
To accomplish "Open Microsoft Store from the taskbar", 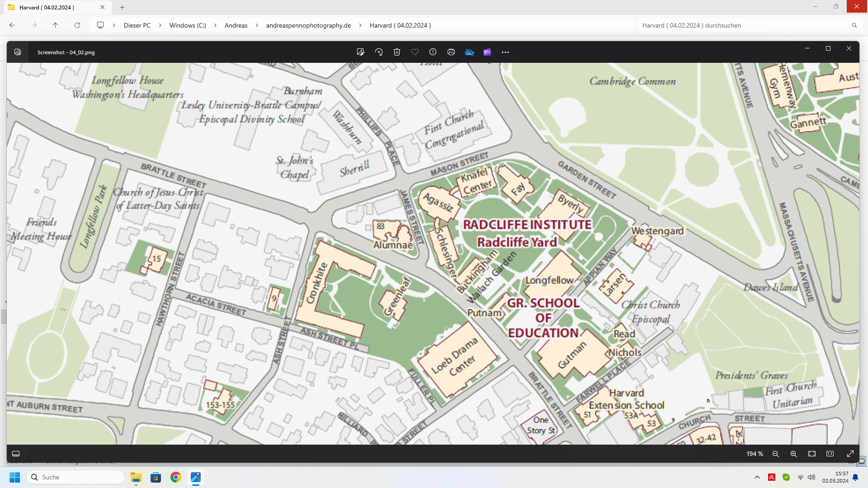I will [x=156, y=477].
